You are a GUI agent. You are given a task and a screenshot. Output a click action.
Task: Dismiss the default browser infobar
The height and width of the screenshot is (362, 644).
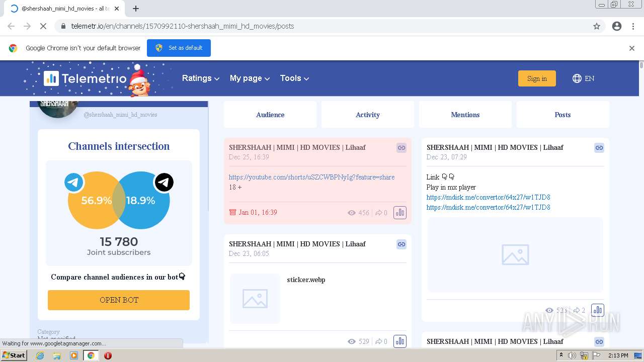pos(631,48)
